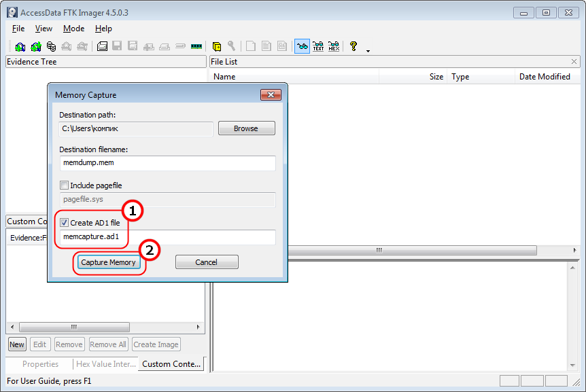Click the grayed Export Files blank page icon
The height and width of the screenshot is (392, 586).
[251, 47]
